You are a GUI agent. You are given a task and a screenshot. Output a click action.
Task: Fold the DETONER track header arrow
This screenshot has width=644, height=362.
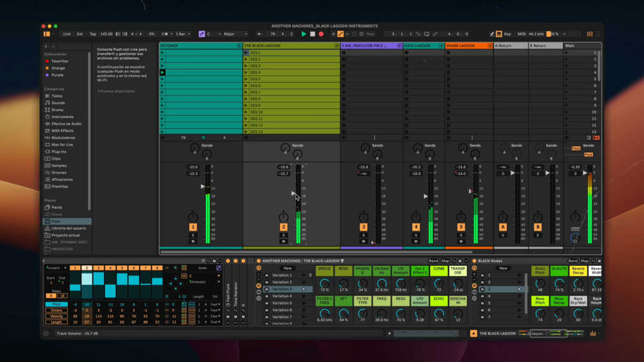tap(239, 45)
